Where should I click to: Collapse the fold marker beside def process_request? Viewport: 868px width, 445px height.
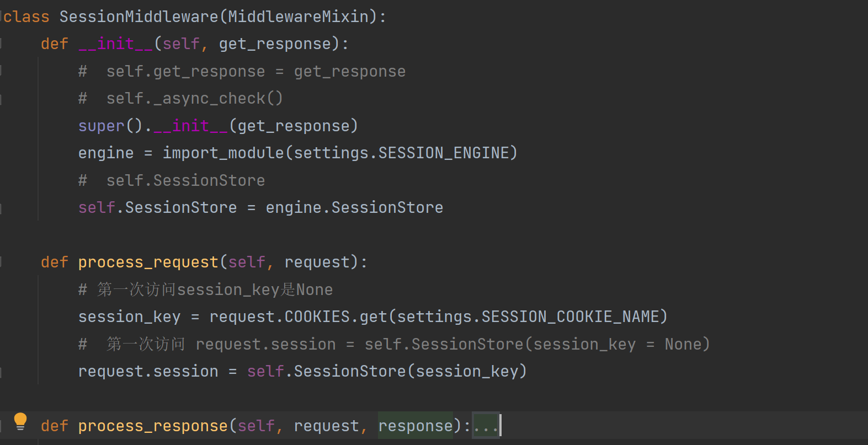[2, 262]
